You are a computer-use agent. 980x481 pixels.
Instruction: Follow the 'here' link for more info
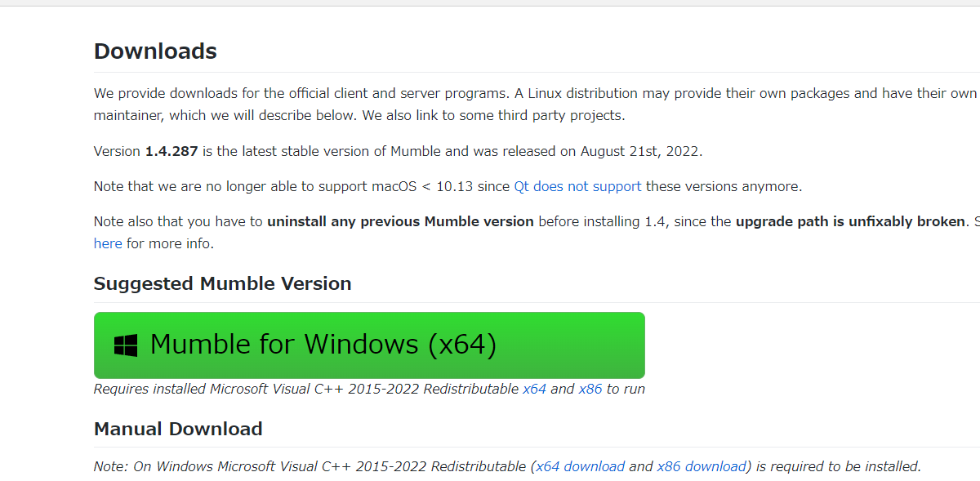click(108, 243)
